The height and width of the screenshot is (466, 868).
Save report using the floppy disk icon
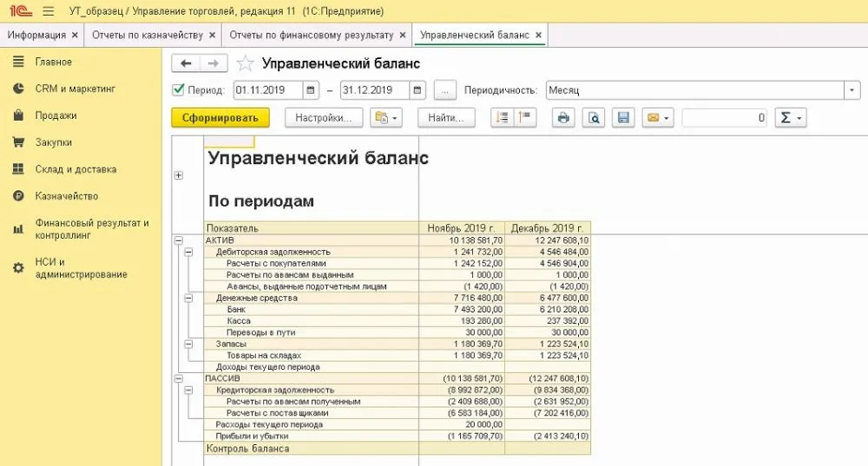622,118
